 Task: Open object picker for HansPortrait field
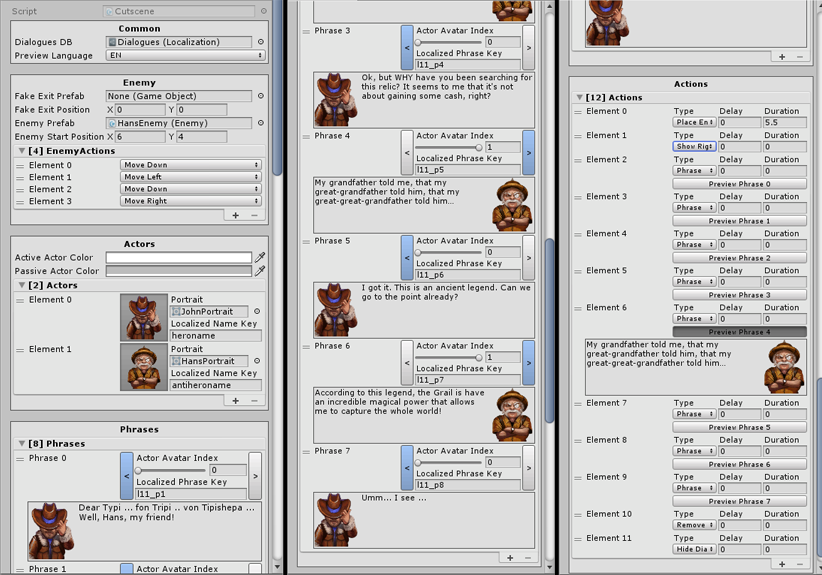(x=257, y=361)
